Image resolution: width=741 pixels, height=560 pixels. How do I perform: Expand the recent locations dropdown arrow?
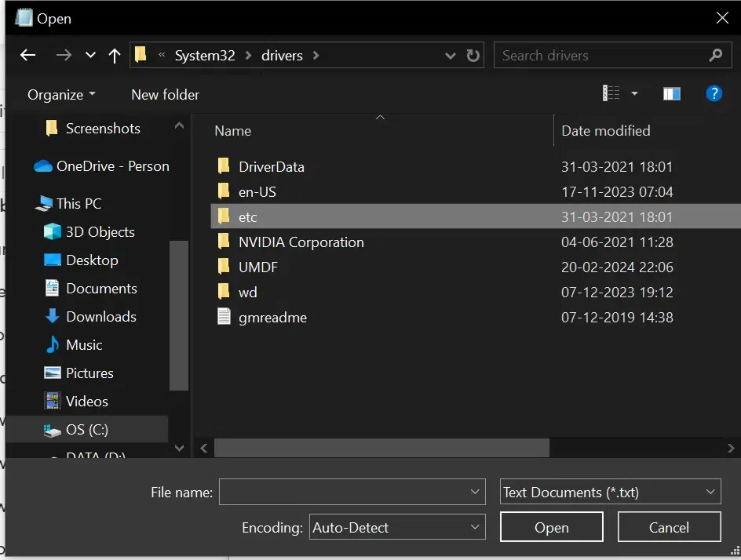90,56
